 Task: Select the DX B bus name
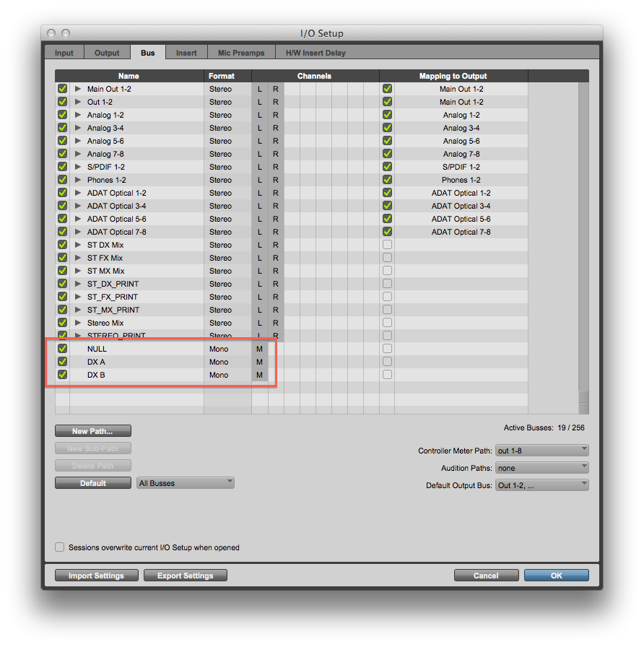(x=97, y=375)
